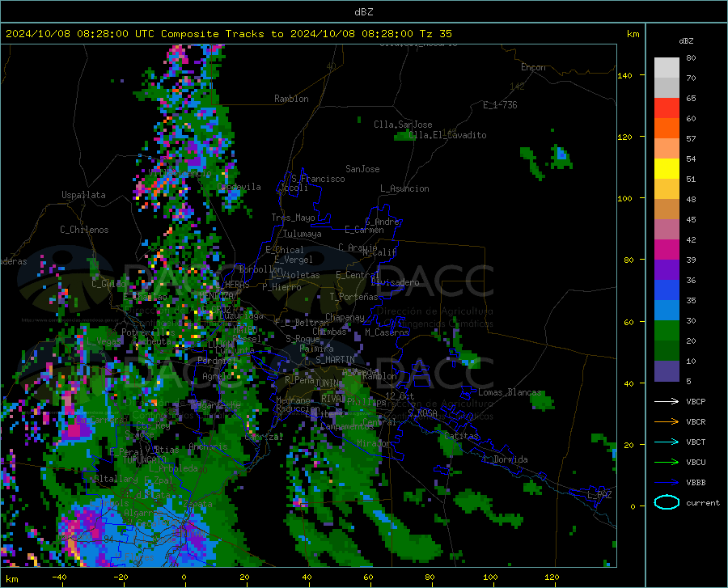This screenshot has width=728, height=588.
Task: Click the 'Clla.SanJose' map label
Action: (x=403, y=125)
